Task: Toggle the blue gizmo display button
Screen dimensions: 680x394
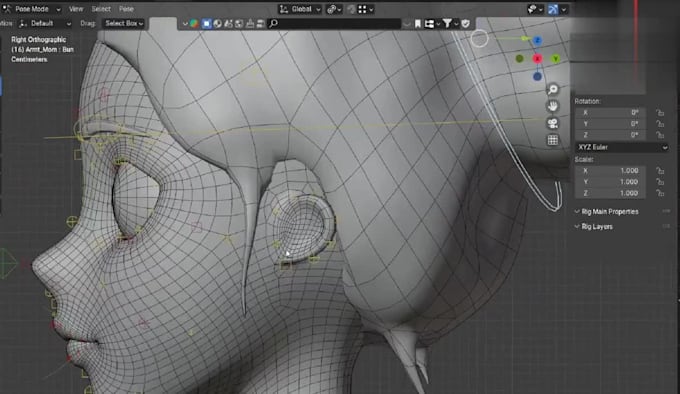Action: pyautogui.click(x=553, y=9)
